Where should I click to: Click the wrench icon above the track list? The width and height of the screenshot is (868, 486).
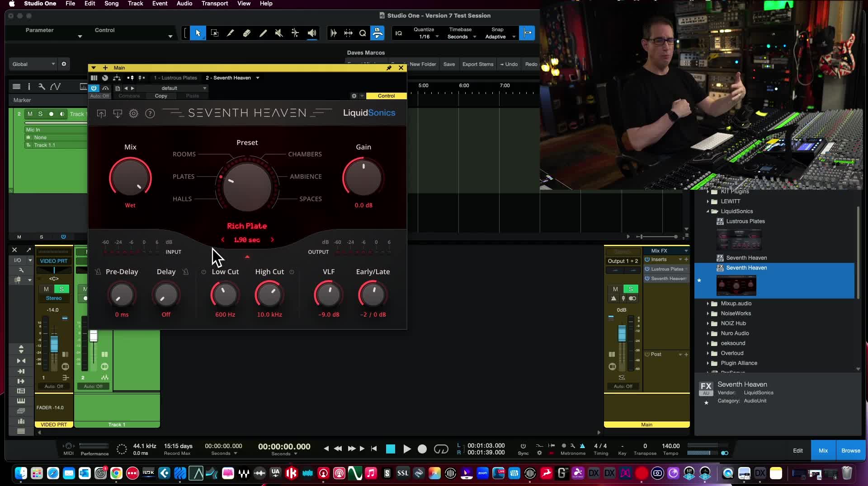pos(42,86)
